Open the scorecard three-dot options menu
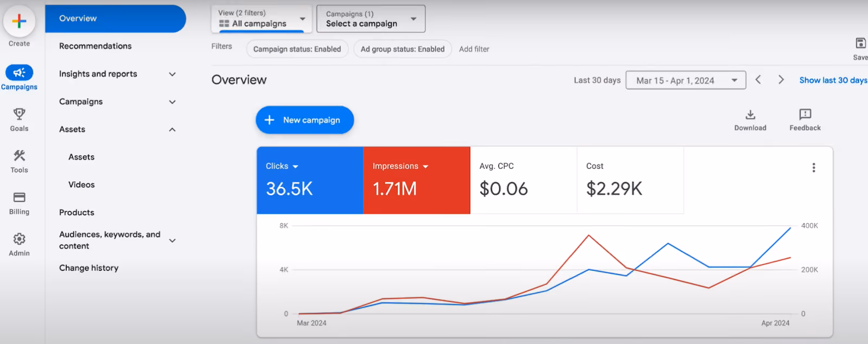Viewport: 868px width, 344px height. [x=814, y=168]
